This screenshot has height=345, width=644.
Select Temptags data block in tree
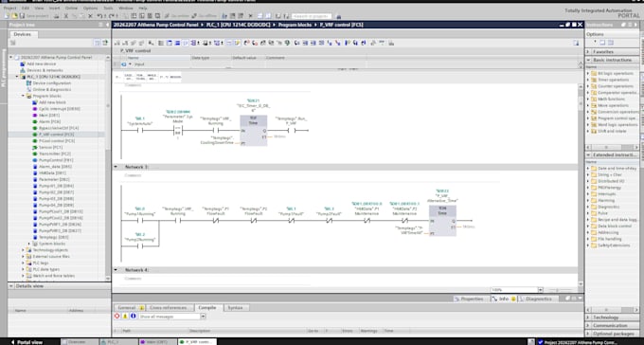[x=53, y=237]
